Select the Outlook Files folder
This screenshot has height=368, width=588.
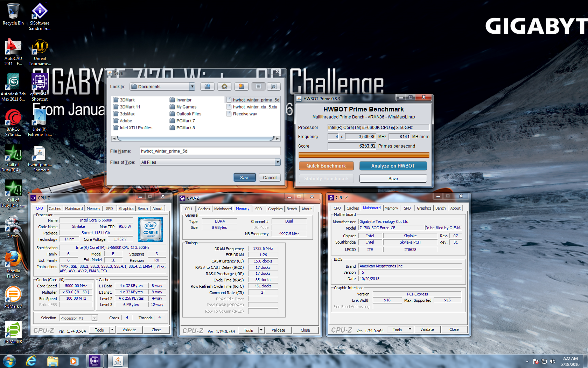(185, 114)
